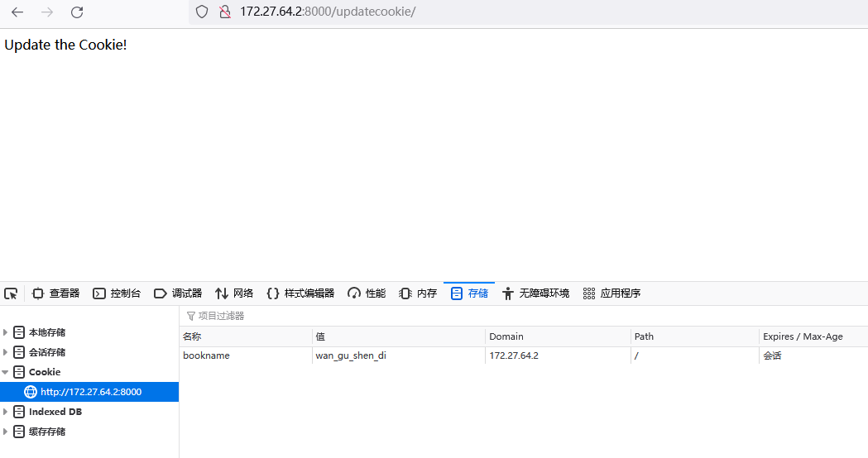Image resolution: width=868 pixels, height=458 pixels.
Task: Switch to the 网络 network tab
Action: [234, 293]
